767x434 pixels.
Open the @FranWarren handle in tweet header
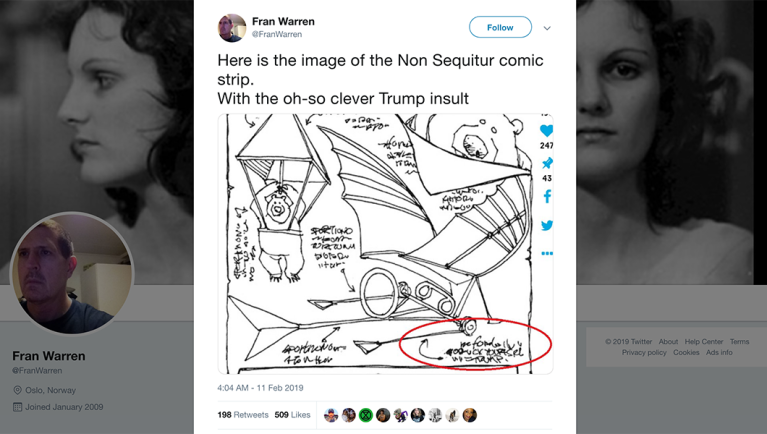point(277,35)
